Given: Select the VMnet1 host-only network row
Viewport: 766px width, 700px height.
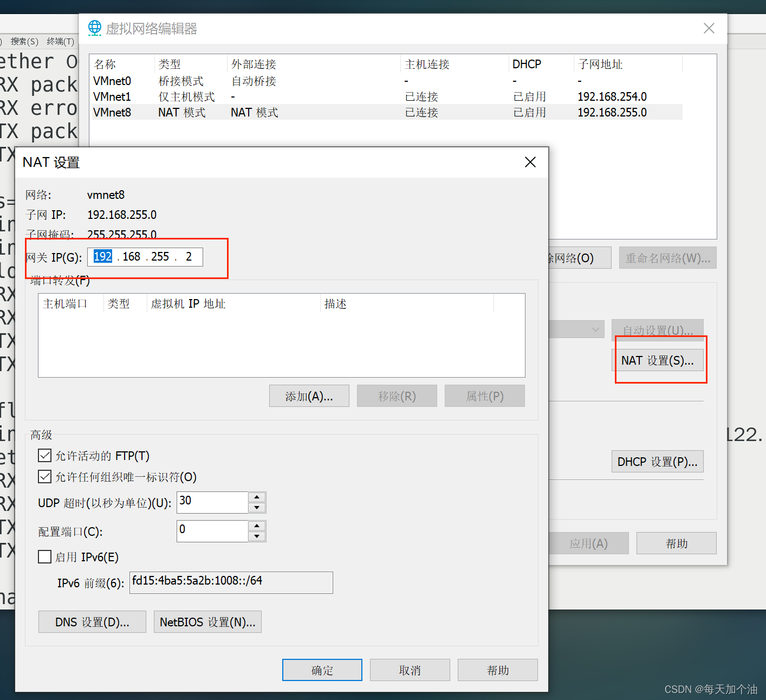Looking at the screenshot, I should [271, 96].
